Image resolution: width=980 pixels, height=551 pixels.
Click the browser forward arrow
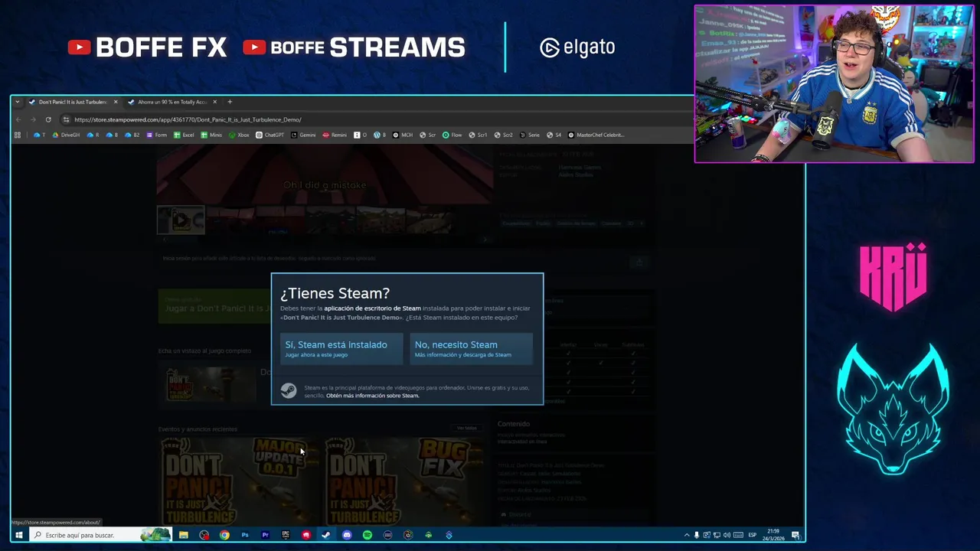(33, 119)
